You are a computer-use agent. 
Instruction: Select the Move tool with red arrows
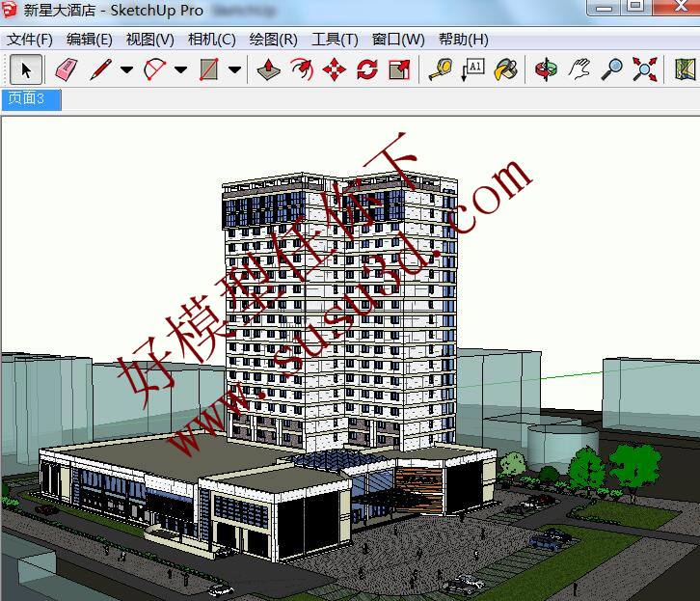tap(334, 69)
